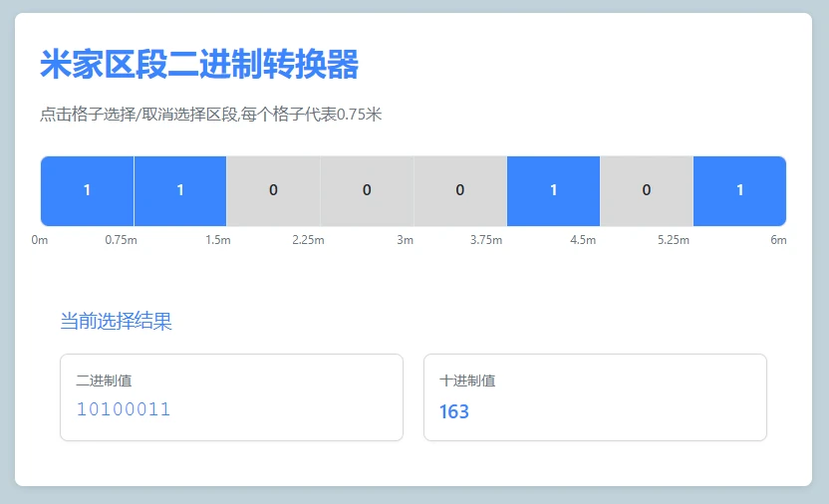Click the 当前选择结果 heading
The width and height of the screenshot is (829, 504).
117,321
